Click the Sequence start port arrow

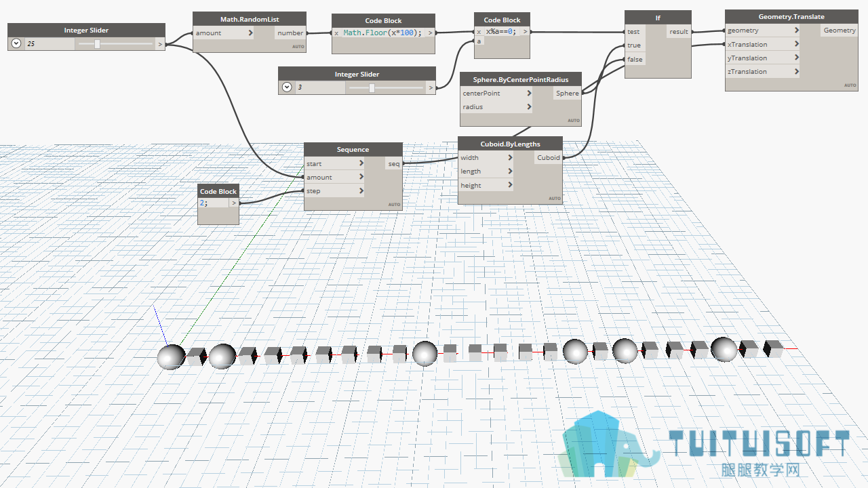click(x=361, y=164)
